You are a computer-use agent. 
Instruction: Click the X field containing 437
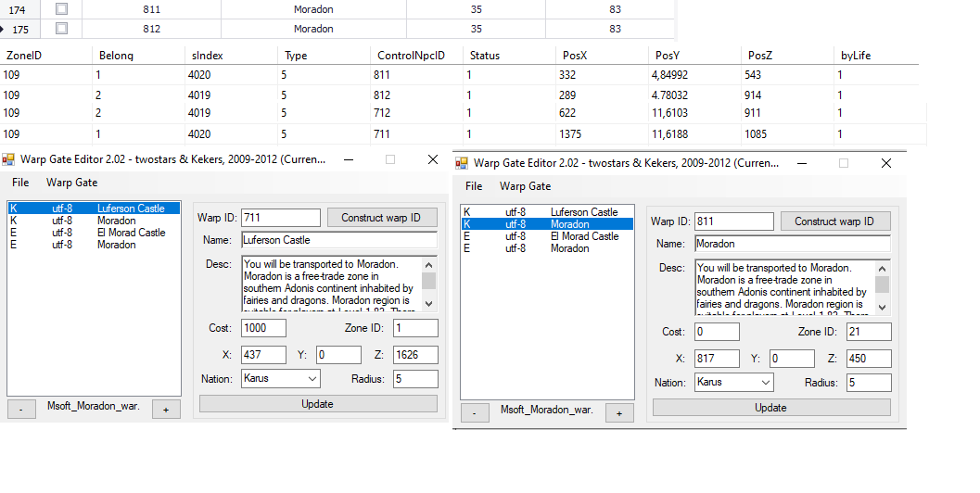click(263, 354)
